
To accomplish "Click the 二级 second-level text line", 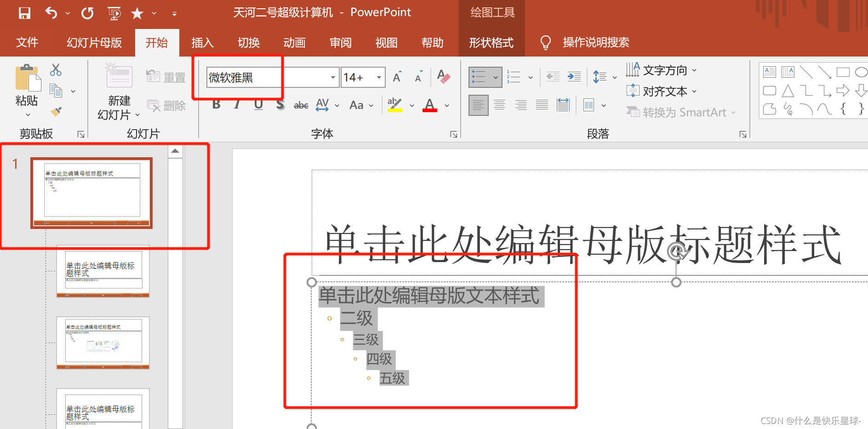I will [357, 318].
